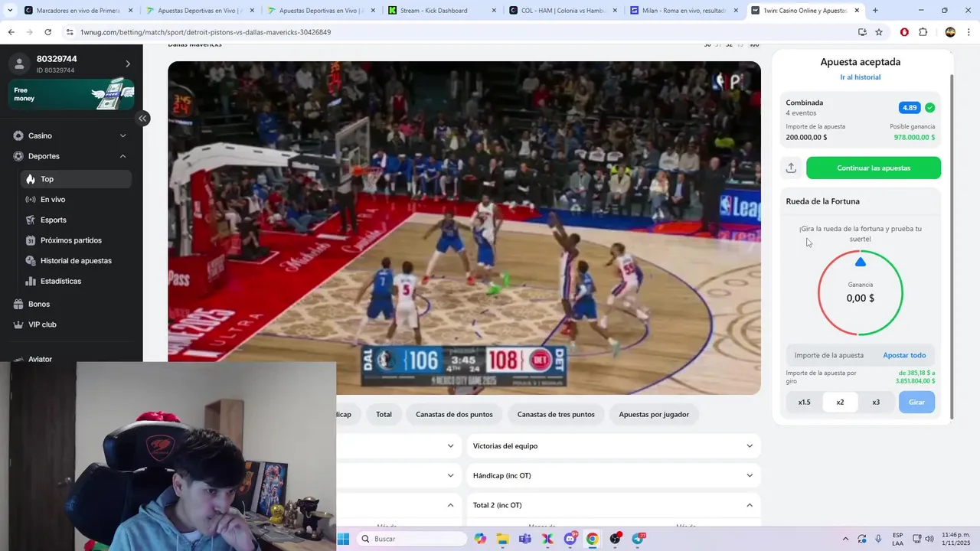Open the VIP club cup icon

18,324
